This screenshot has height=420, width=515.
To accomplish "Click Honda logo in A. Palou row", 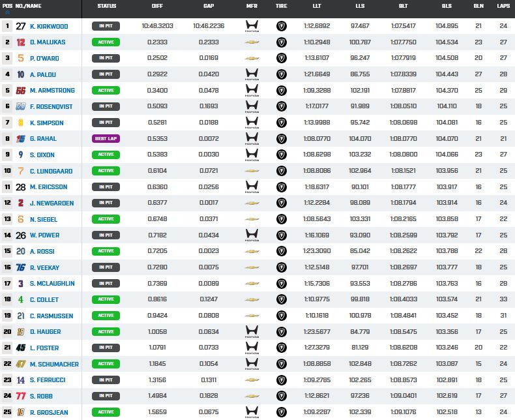I will click(252, 74).
